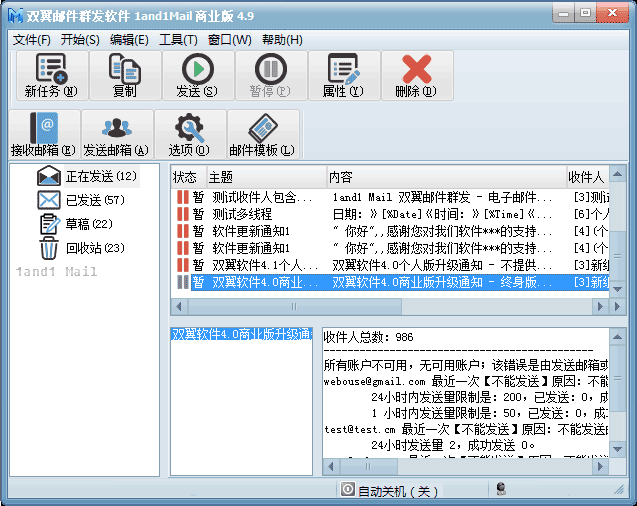Open the 帮助(H) menu
Viewport: 637px width, 506px height.
coord(282,40)
